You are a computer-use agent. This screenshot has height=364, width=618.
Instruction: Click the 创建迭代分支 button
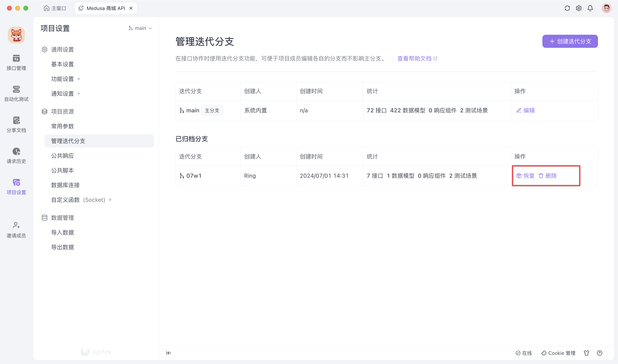point(570,41)
